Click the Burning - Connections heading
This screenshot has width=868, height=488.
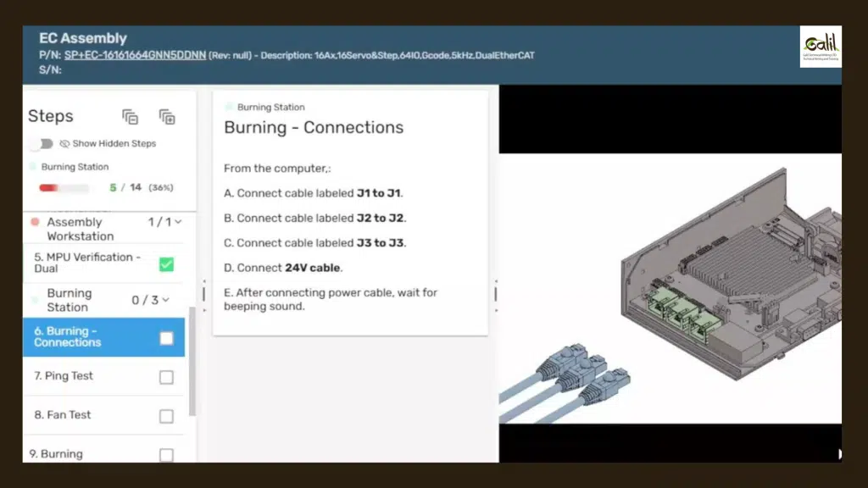(x=314, y=127)
